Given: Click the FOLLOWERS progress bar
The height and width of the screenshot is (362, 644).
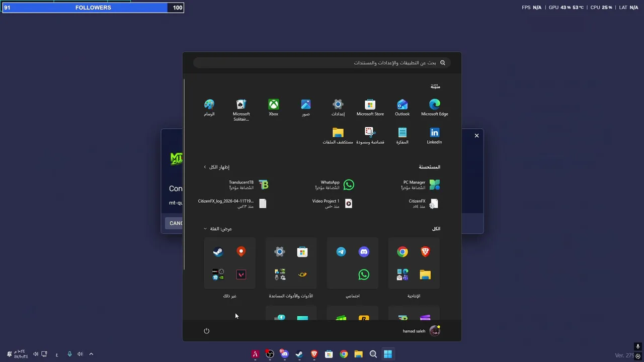Looking at the screenshot, I should point(93,8).
